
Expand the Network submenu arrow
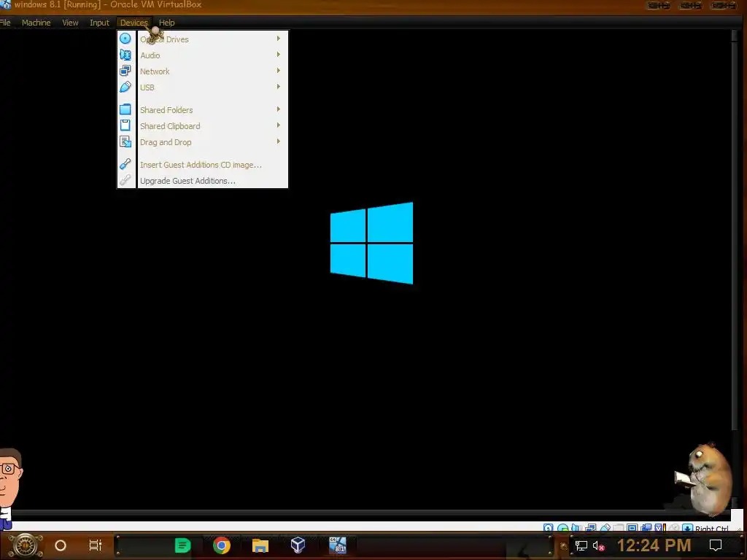278,71
